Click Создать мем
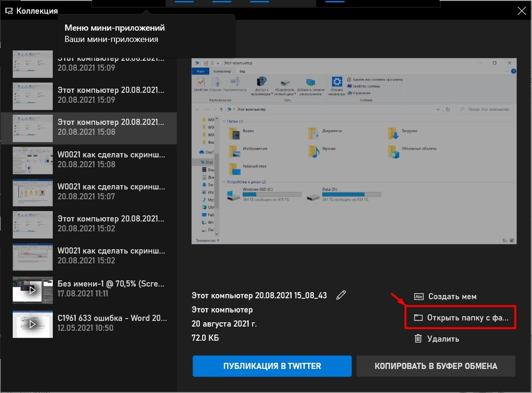 pyautogui.click(x=445, y=296)
